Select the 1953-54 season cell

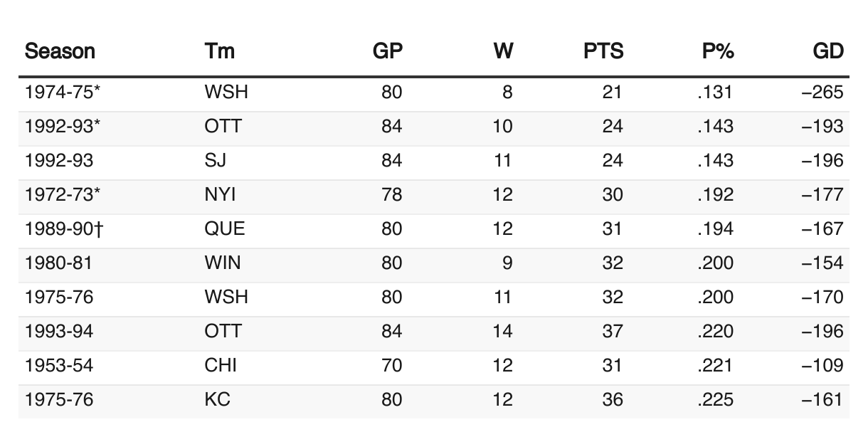click(59, 366)
